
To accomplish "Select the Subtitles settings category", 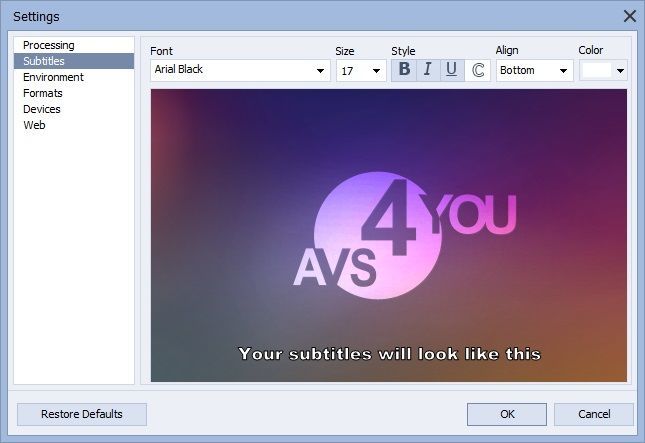I will (74, 61).
